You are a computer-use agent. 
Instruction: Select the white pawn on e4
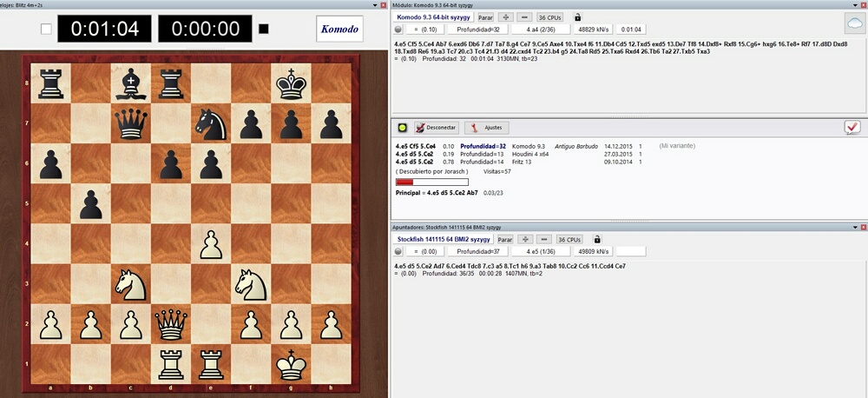(x=211, y=244)
